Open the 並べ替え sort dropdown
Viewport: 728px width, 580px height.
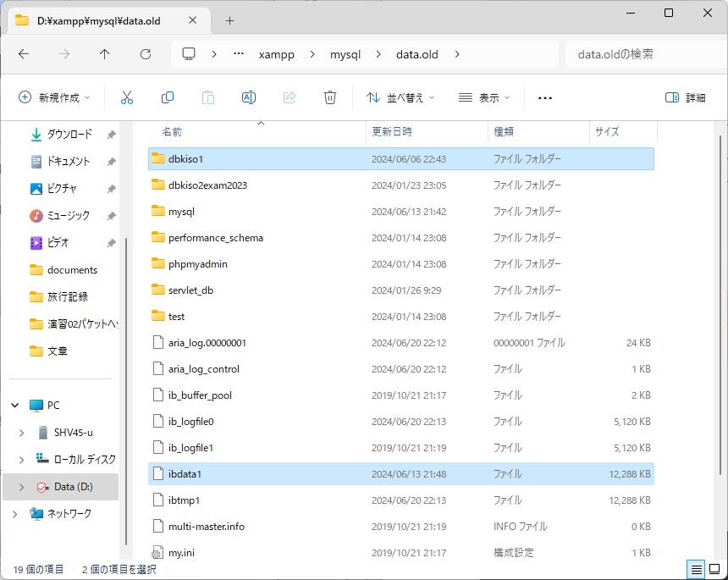(x=400, y=97)
